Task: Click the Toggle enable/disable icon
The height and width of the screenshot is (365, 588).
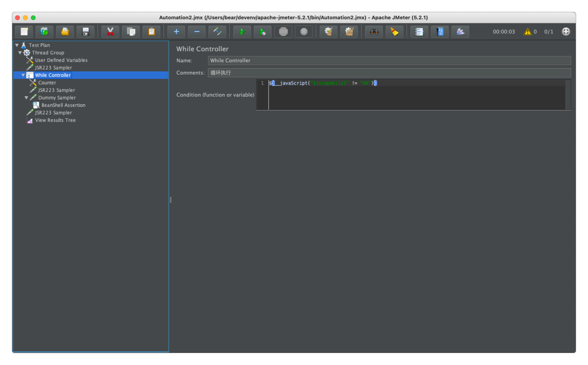Action: pyautogui.click(x=217, y=32)
